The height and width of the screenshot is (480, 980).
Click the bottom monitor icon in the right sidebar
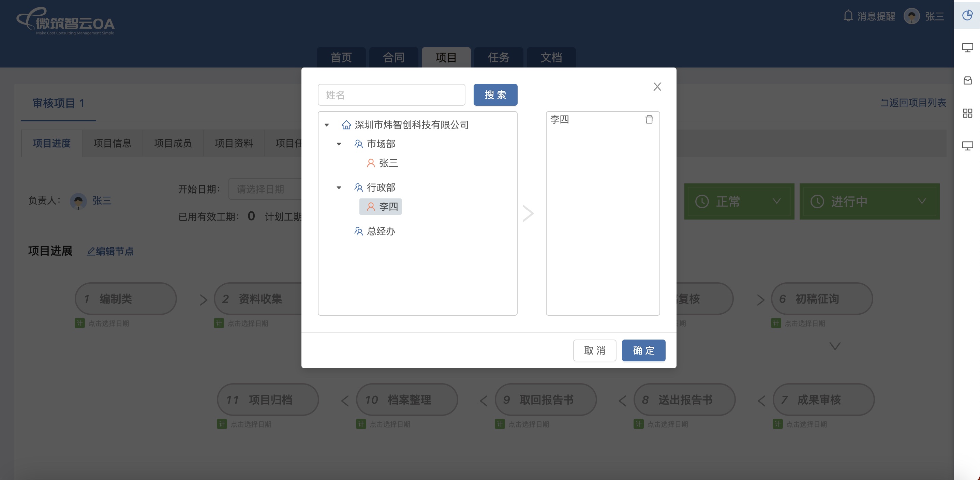tap(967, 146)
